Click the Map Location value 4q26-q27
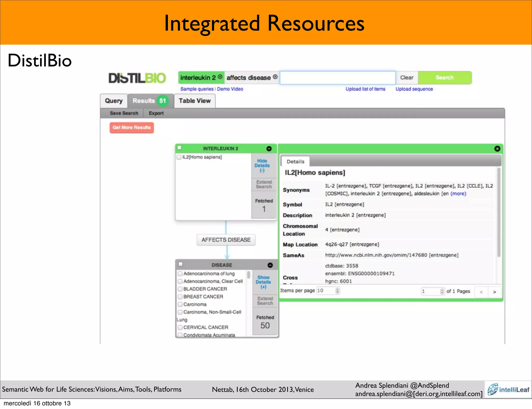Screen dimensions: 532x409 336,244
